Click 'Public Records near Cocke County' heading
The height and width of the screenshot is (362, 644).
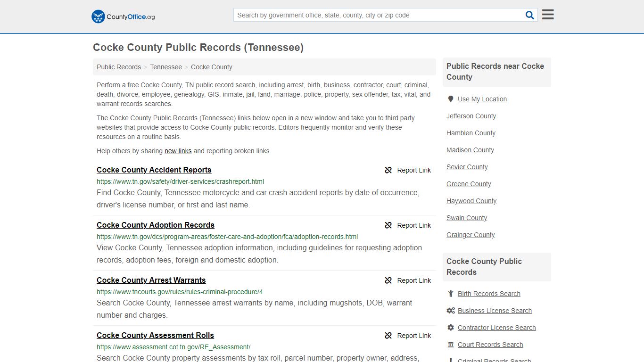coord(495,72)
